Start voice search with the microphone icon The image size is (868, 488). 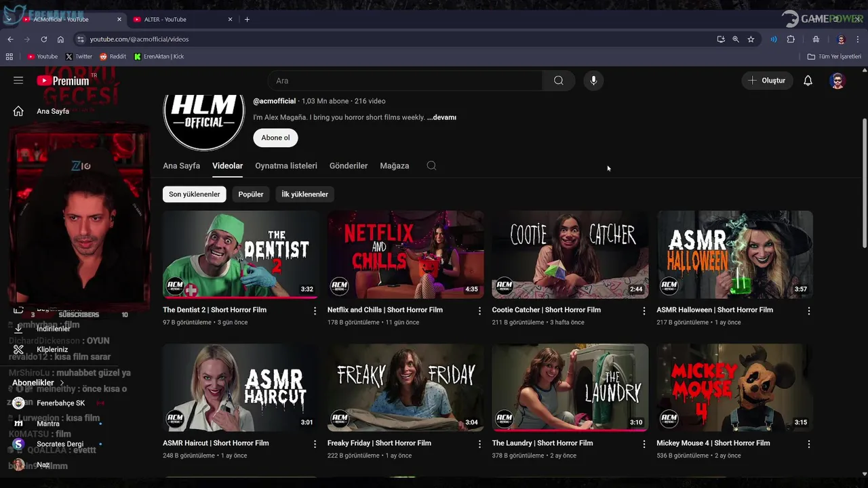(593, 81)
